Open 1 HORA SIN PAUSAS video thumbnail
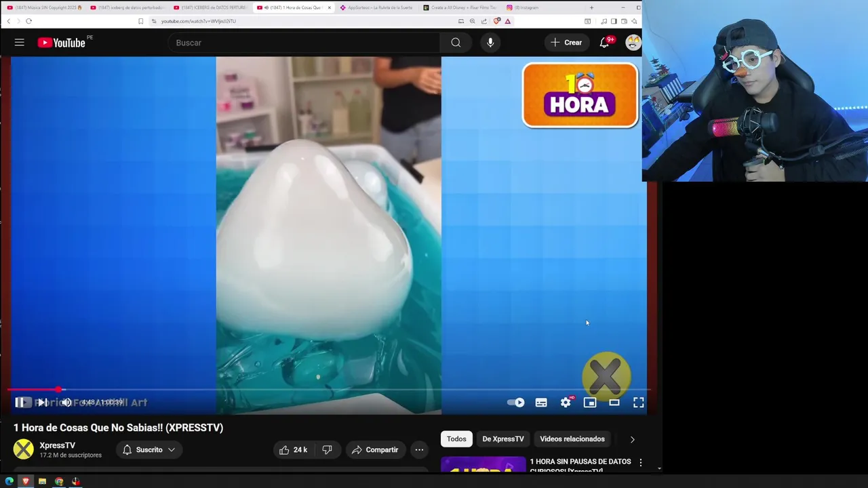This screenshot has width=868, height=488. coord(483,464)
